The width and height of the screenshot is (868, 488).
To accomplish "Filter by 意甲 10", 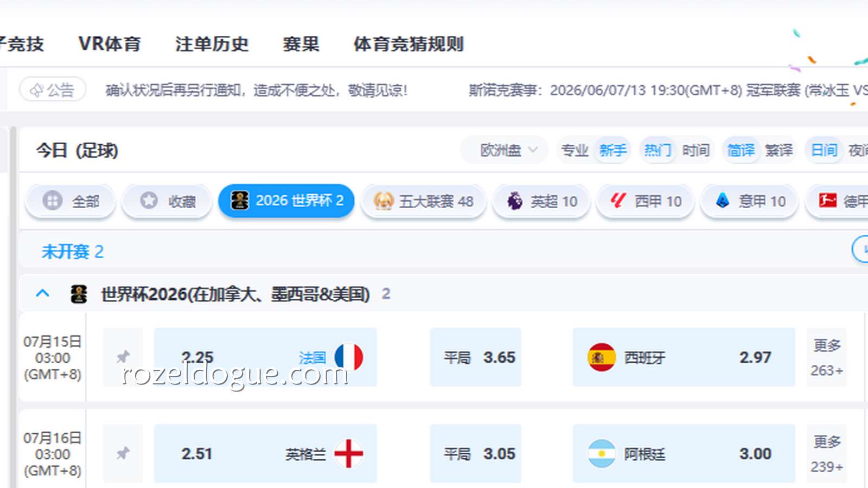I will [x=750, y=201].
